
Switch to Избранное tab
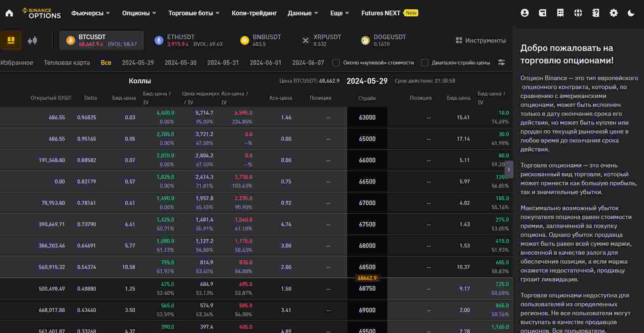17,63
